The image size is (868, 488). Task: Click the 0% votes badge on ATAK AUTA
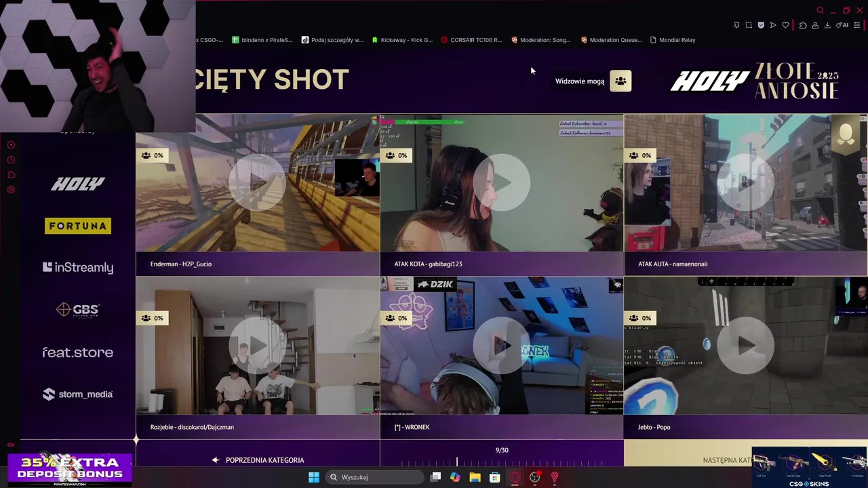pyautogui.click(x=641, y=155)
